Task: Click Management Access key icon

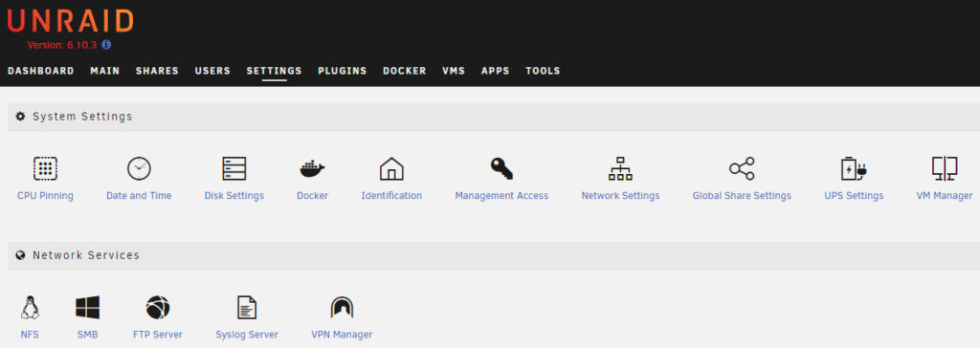Action: pyautogui.click(x=501, y=168)
